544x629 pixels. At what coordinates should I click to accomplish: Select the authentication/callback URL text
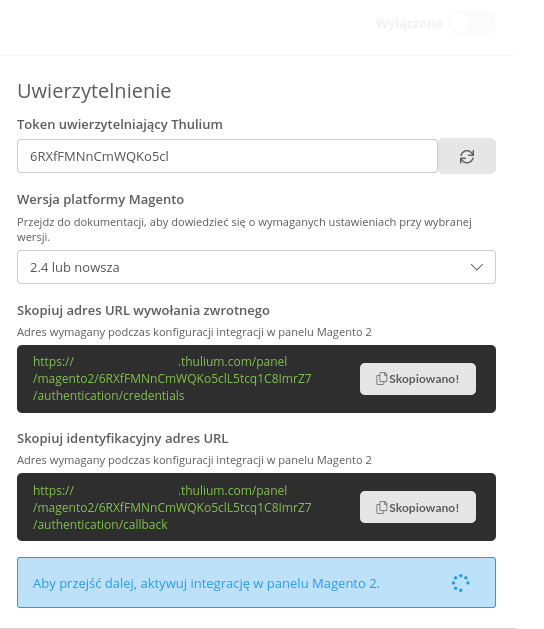(172, 507)
